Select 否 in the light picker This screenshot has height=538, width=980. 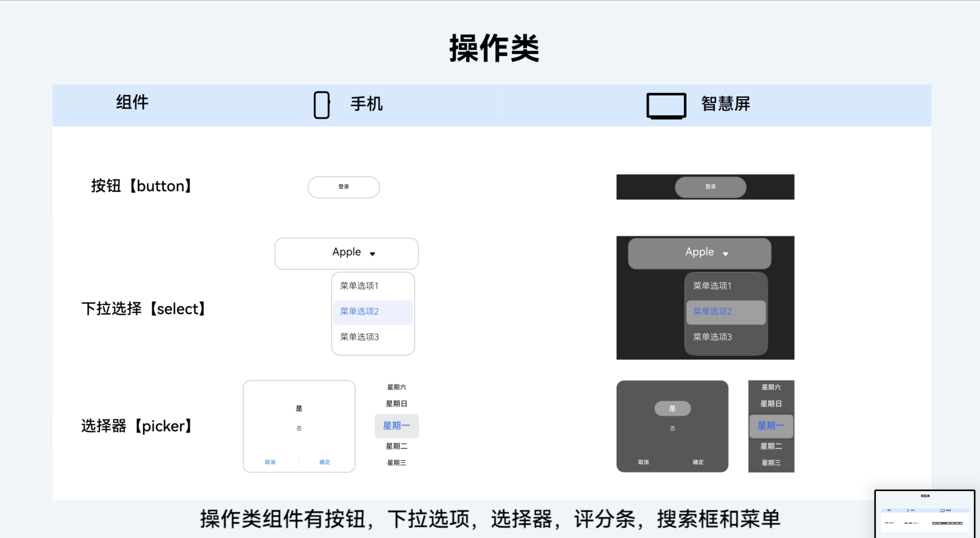point(299,428)
